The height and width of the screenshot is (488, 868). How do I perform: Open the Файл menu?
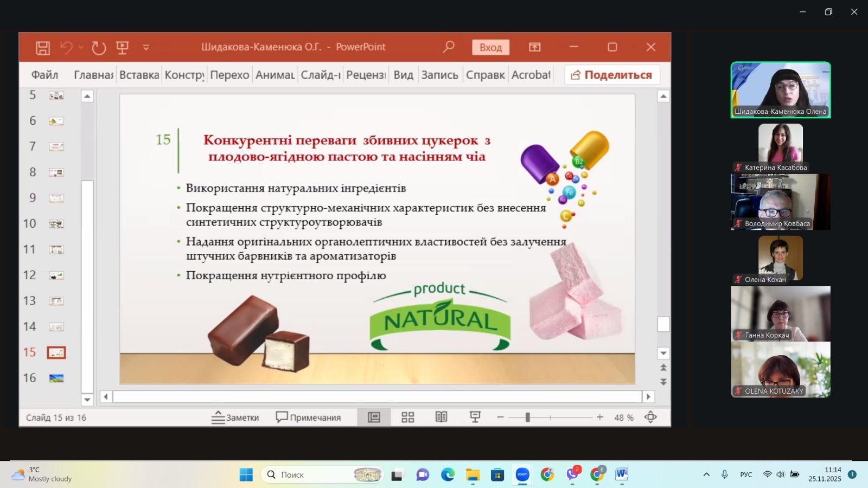point(44,75)
